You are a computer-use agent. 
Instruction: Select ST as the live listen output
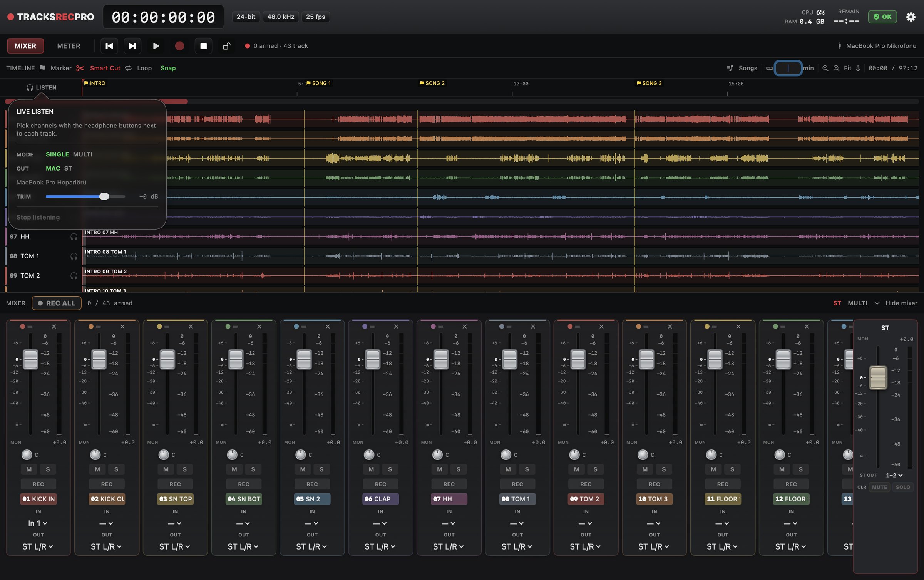(x=68, y=168)
